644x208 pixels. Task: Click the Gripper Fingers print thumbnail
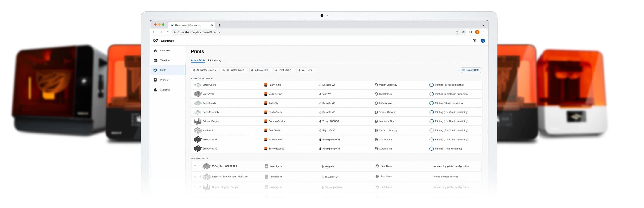click(198, 122)
